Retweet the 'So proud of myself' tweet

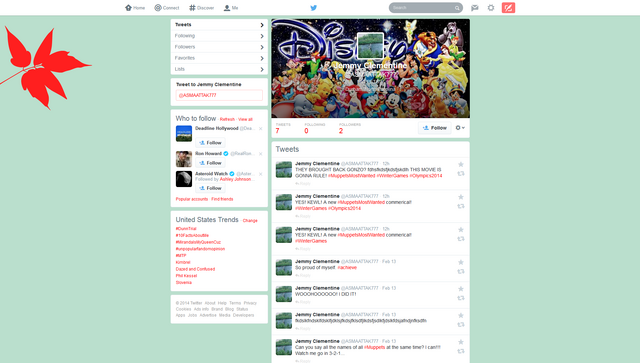pyautogui.click(x=461, y=272)
